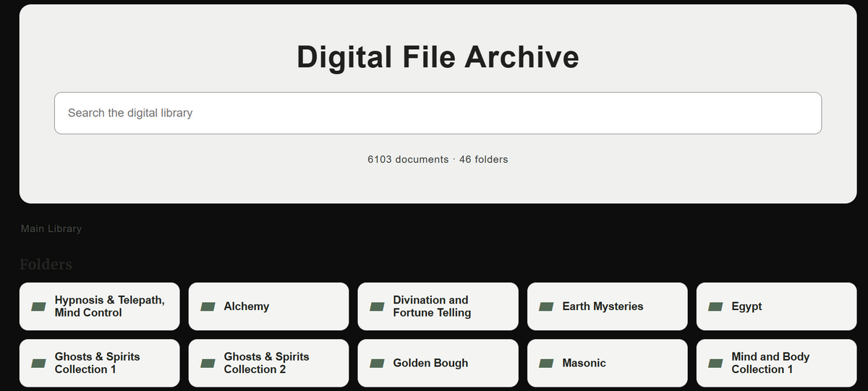The height and width of the screenshot is (391, 868).
Task: Open the Hypnosis & Telepath, Mind Control folder
Action: [100, 306]
